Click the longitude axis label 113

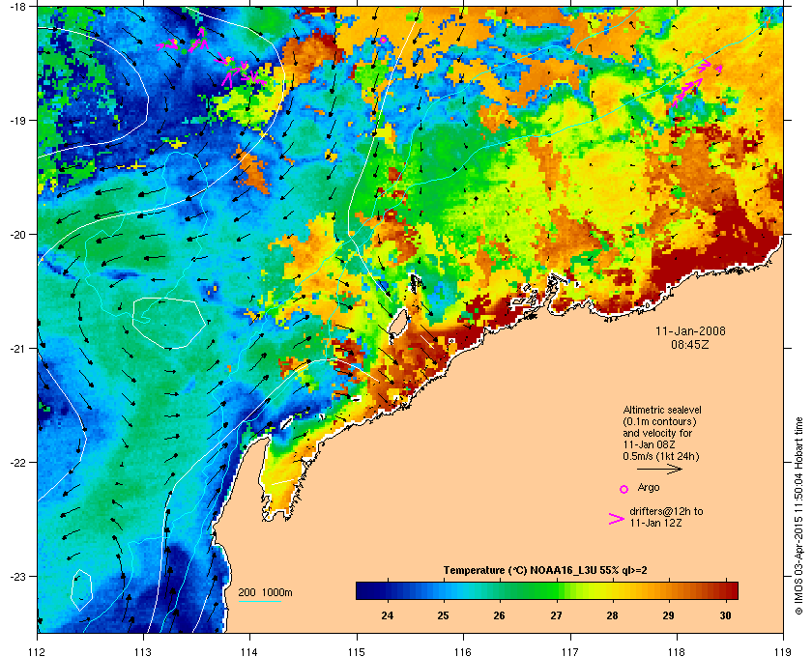(143, 651)
